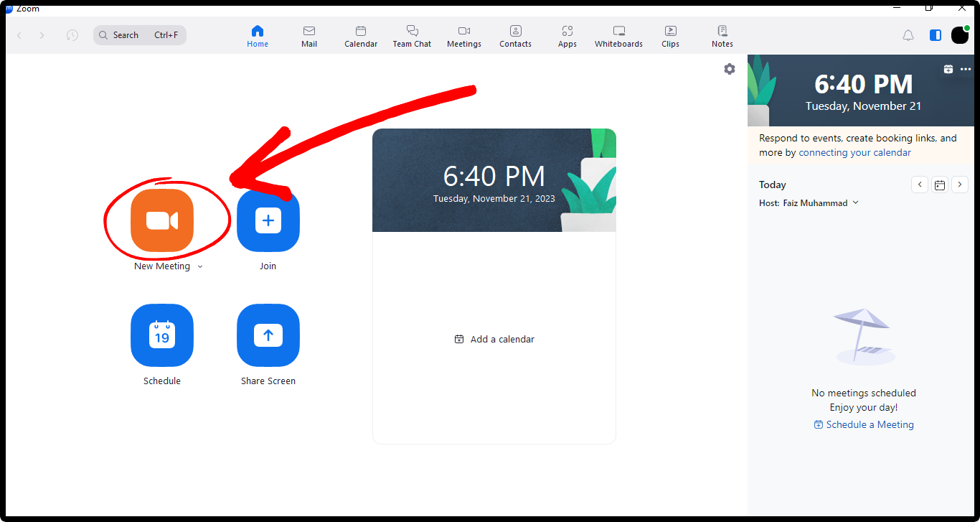Image resolution: width=980 pixels, height=522 pixels.
Task: Click Add a calendar
Action: point(494,339)
